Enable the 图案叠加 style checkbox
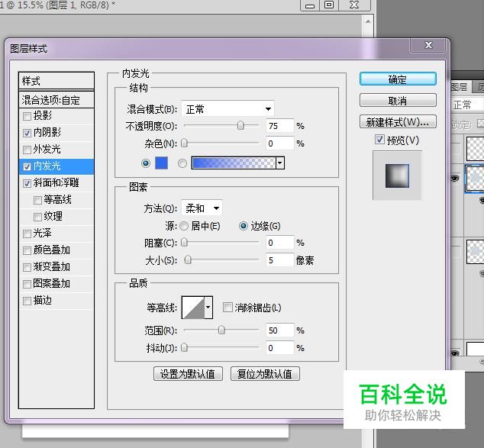Image resolution: width=484 pixels, height=448 pixels. point(27,284)
